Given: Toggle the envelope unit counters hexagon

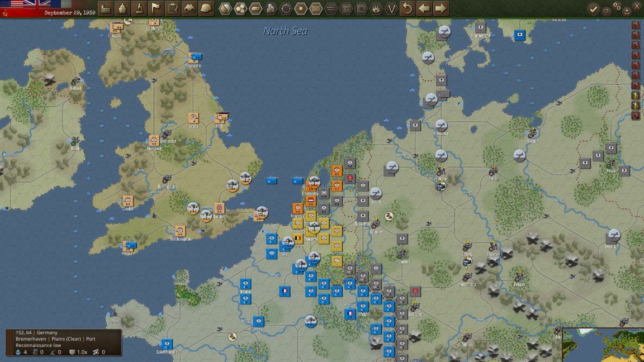Looking at the screenshot, I should [x=316, y=8].
